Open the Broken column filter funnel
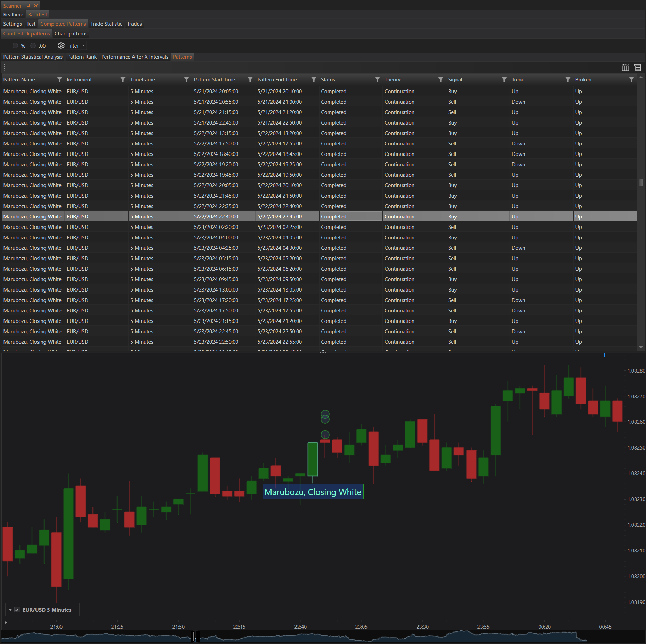 [631, 80]
